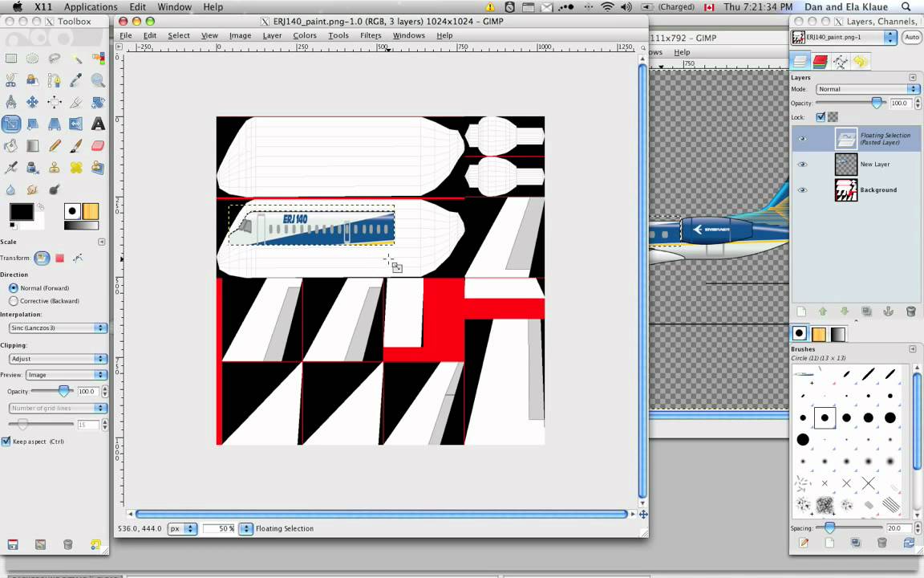This screenshot has width=924, height=578.
Task: Hide the Floating Selection layer eye
Action: [x=802, y=139]
